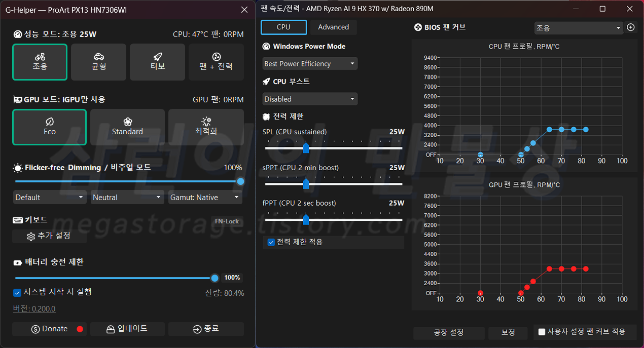Viewport: 644px width, 348px height.
Task: Open the 팬 + 전력 settings
Action: point(216,62)
